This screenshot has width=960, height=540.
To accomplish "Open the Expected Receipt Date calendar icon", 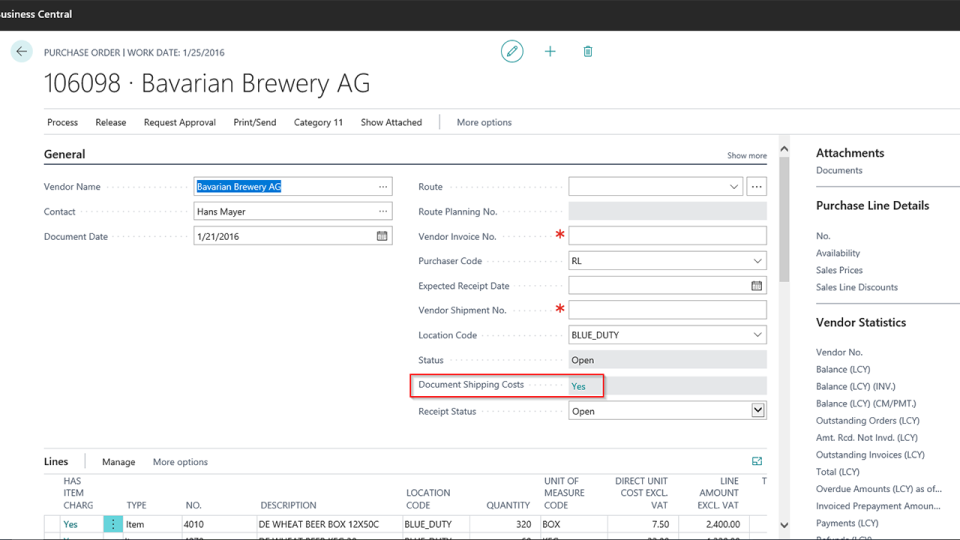I will (757, 286).
